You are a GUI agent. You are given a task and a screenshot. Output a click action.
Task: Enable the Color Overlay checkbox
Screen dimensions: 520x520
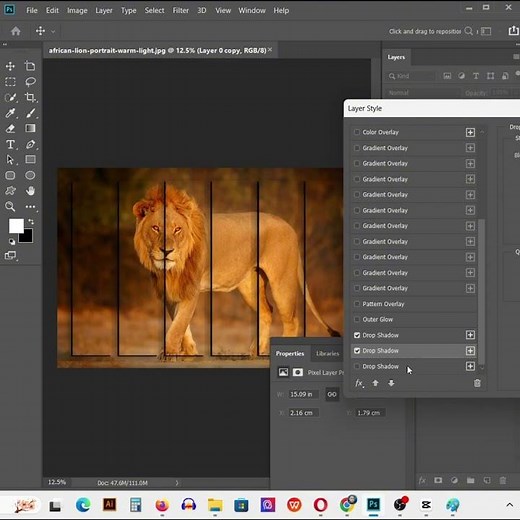point(357,132)
